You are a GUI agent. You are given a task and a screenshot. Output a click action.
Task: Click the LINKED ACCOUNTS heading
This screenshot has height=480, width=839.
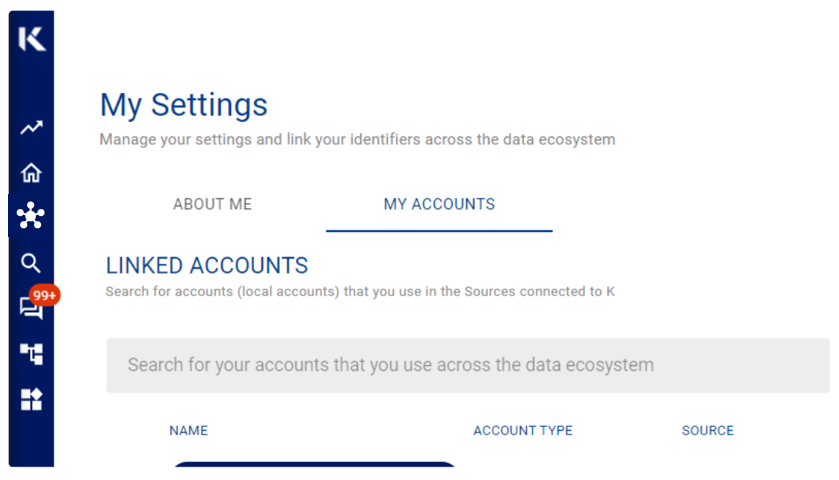[x=207, y=266]
